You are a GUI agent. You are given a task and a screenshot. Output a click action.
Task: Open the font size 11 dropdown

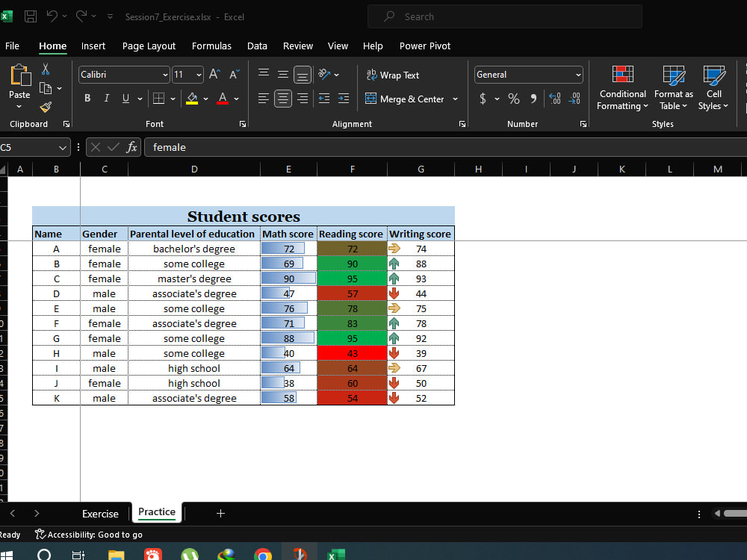pos(199,75)
